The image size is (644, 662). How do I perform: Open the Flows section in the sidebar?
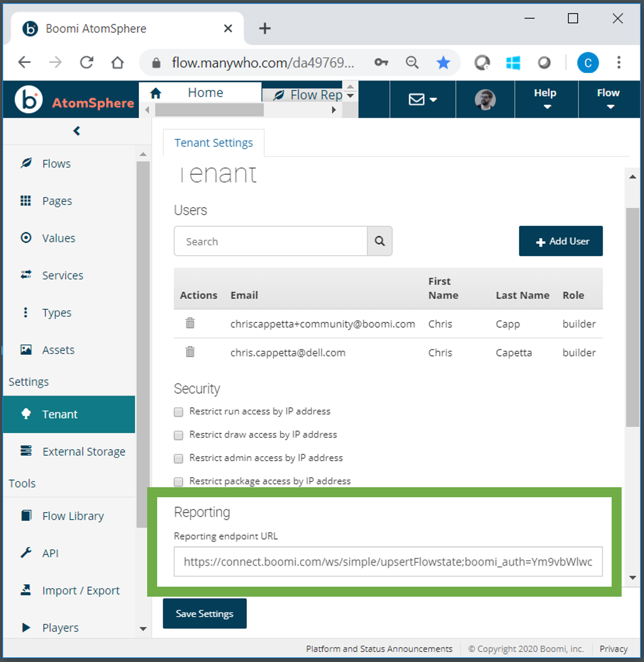(56, 164)
